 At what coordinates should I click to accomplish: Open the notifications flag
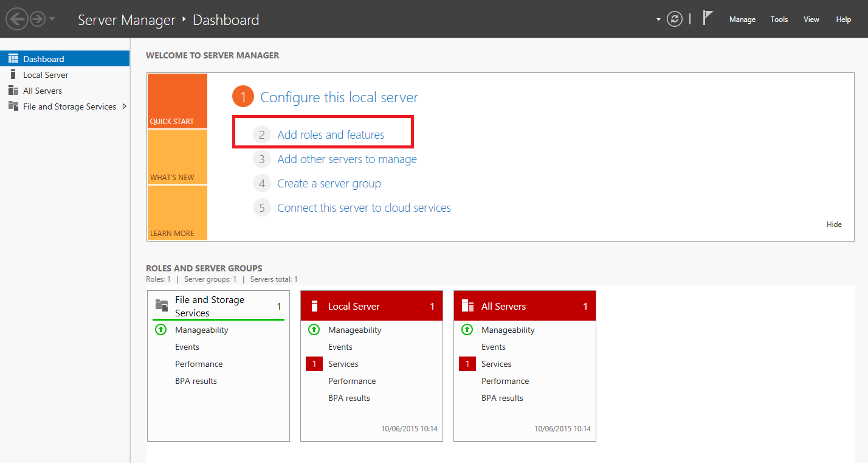point(708,18)
